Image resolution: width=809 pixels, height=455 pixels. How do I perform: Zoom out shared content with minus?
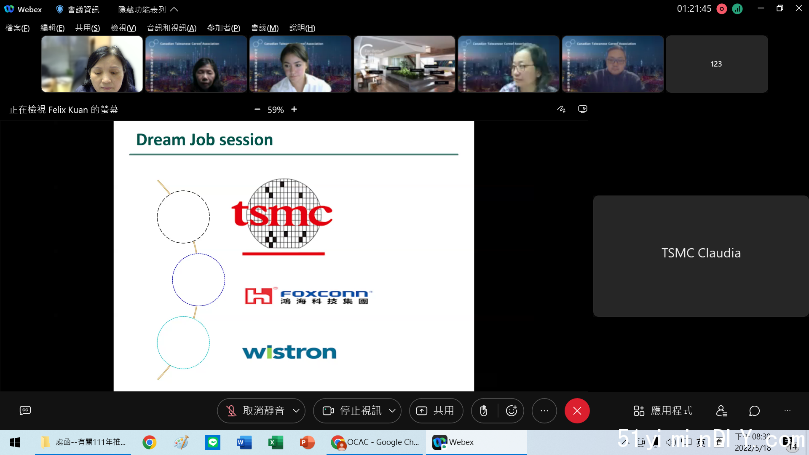point(257,109)
